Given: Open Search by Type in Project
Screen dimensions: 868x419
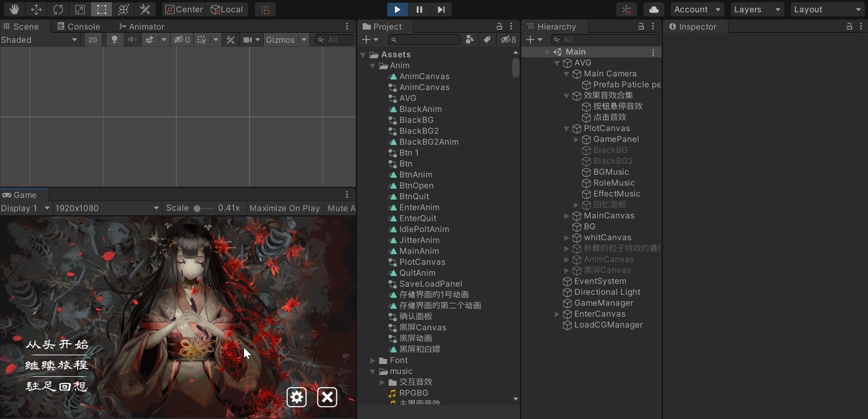Looking at the screenshot, I should coord(470,40).
